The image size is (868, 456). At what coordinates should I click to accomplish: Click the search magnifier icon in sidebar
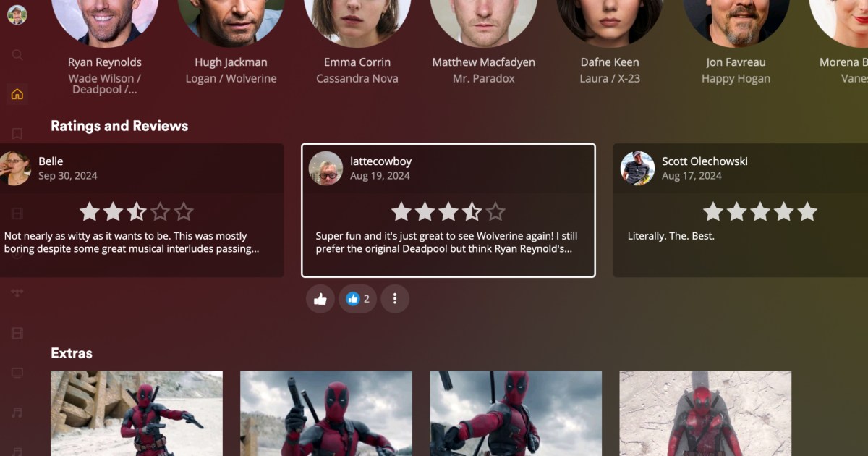[x=17, y=55]
